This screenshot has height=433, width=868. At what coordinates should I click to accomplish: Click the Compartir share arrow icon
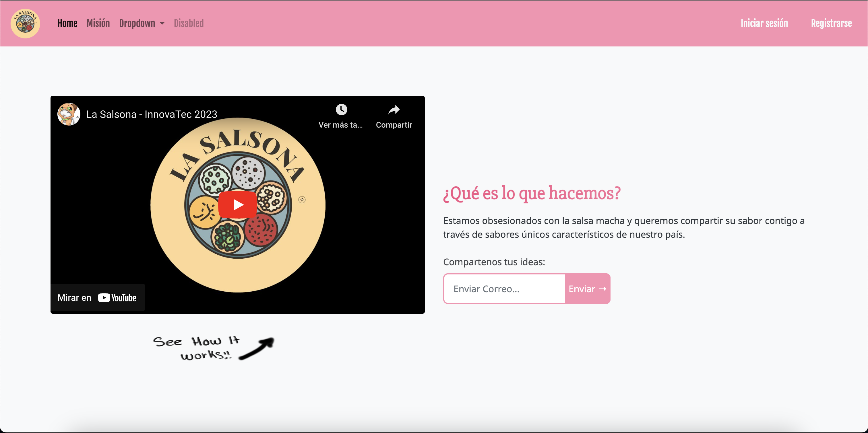coord(394,110)
